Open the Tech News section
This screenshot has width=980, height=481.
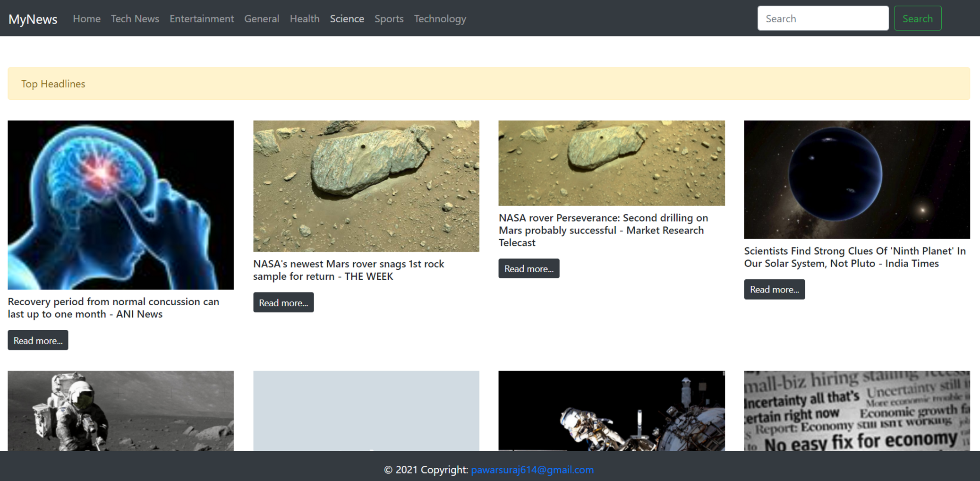click(135, 18)
